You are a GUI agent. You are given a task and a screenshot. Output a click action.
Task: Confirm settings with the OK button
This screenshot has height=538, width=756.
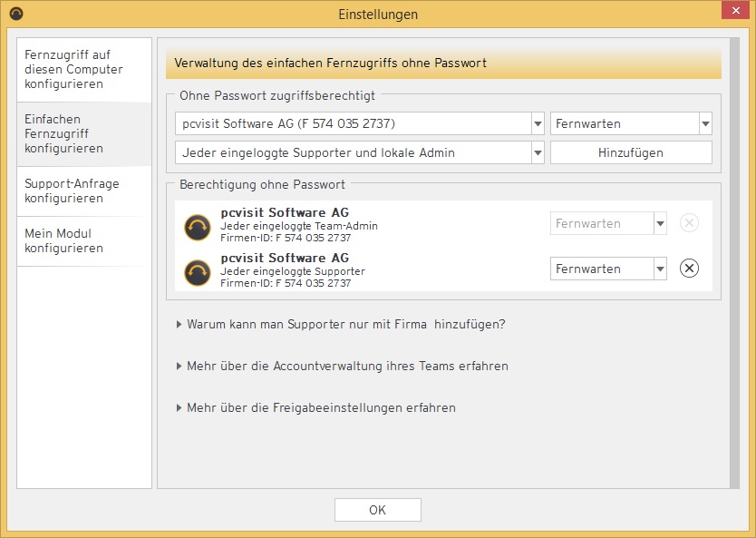pos(377,510)
